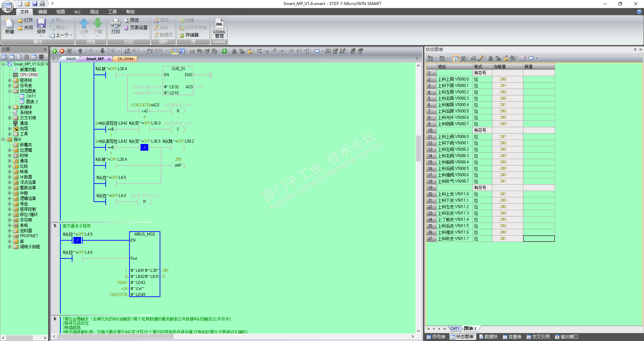Click the insert branch line icon
This screenshot has width=644, height=341.
tap(259, 51)
